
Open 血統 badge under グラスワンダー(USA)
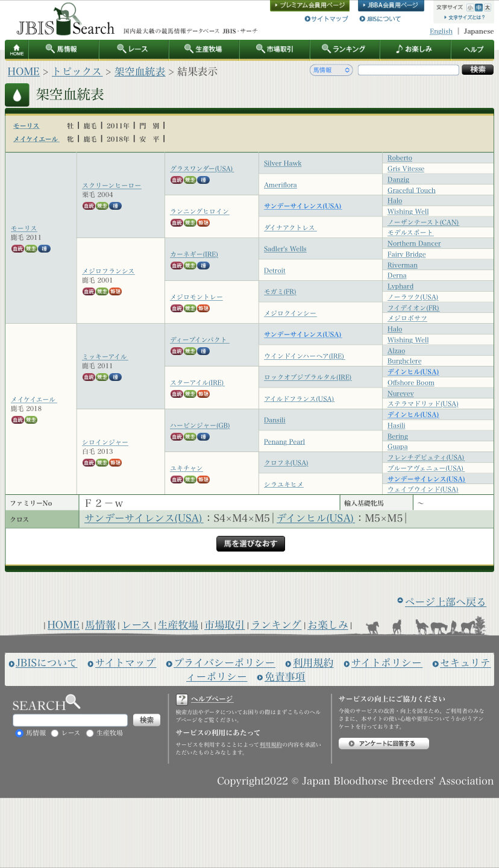[x=177, y=180]
